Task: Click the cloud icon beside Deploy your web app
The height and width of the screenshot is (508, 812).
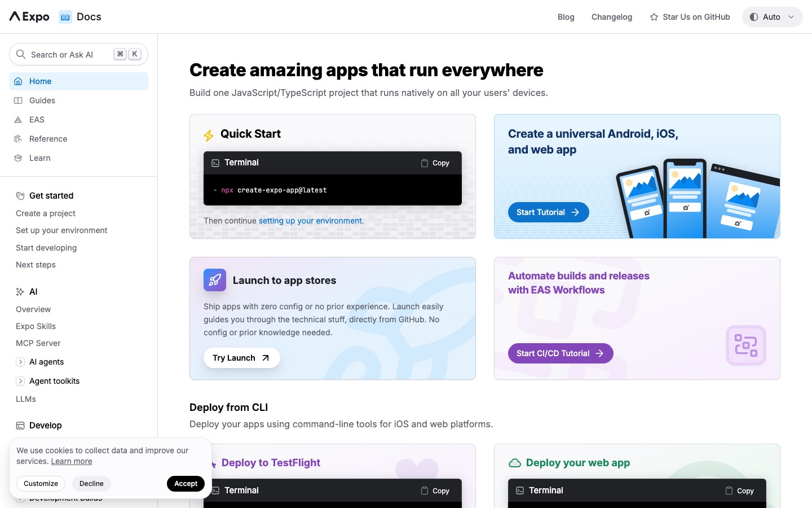Action: point(515,463)
